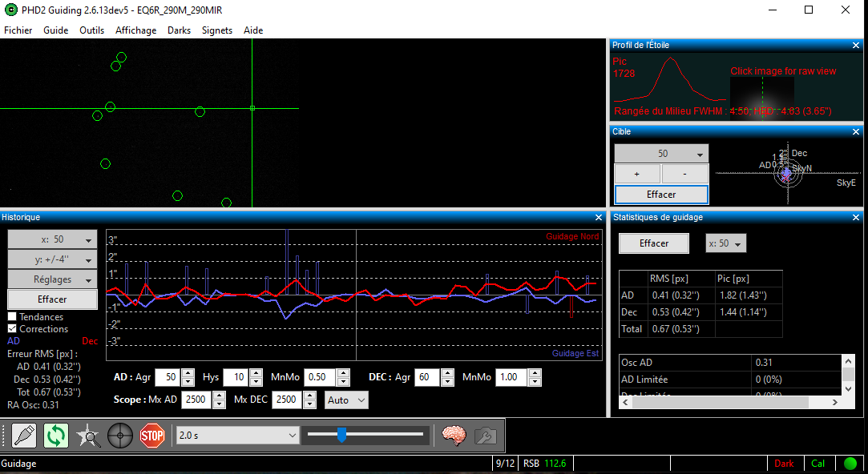
Task: Uncheck the Corrections checkbox
Action: [x=12, y=328]
